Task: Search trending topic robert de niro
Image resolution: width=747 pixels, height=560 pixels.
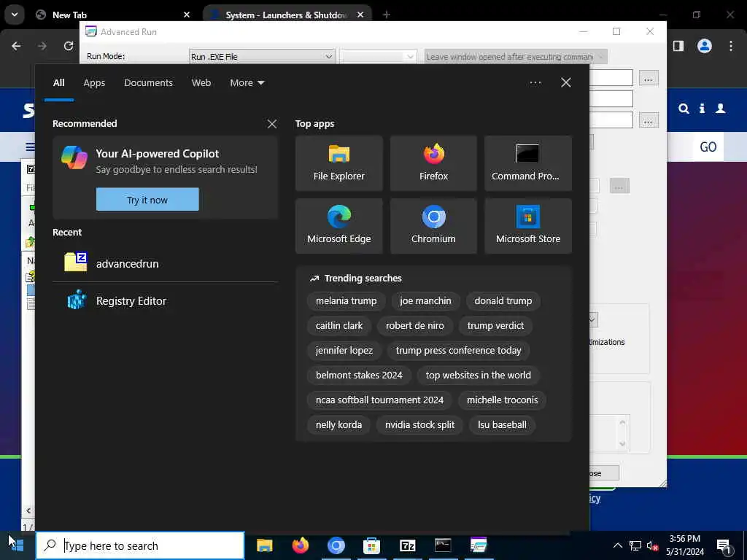Action: (414, 326)
